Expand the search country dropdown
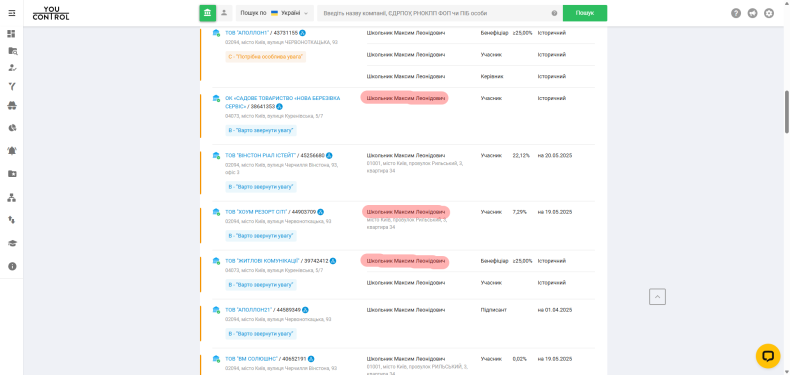Image resolution: width=790 pixels, height=375 pixels. [275, 13]
